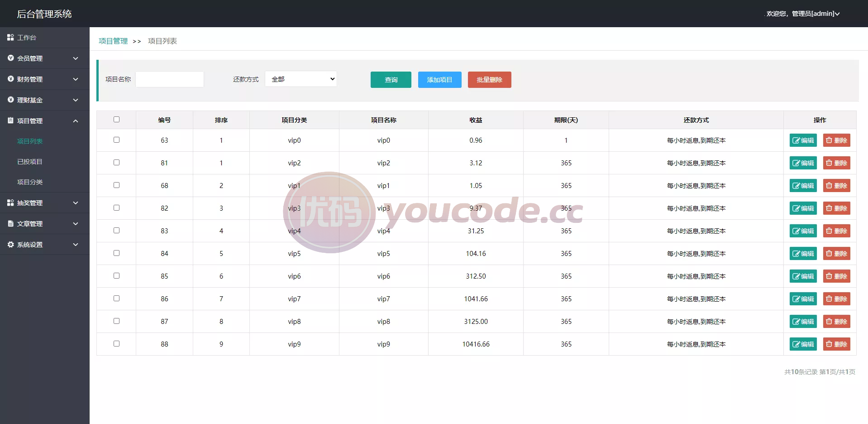Viewport: 868px width, 424px height.
Task: Follow the 项目管理 breadcrumb link
Action: click(113, 41)
